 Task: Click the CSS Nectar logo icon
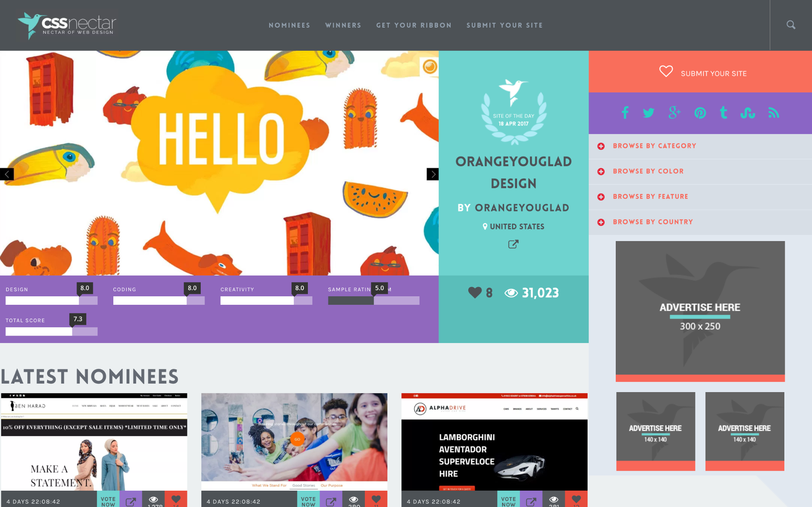[28, 25]
